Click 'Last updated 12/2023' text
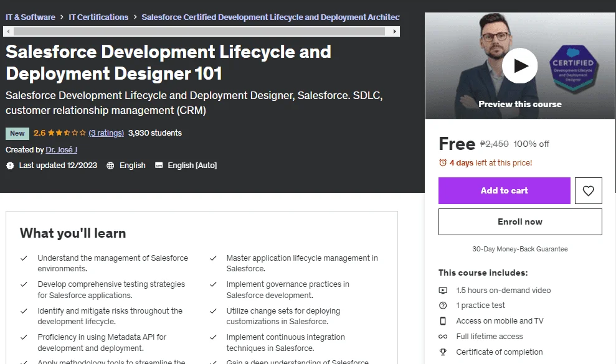 point(58,166)
